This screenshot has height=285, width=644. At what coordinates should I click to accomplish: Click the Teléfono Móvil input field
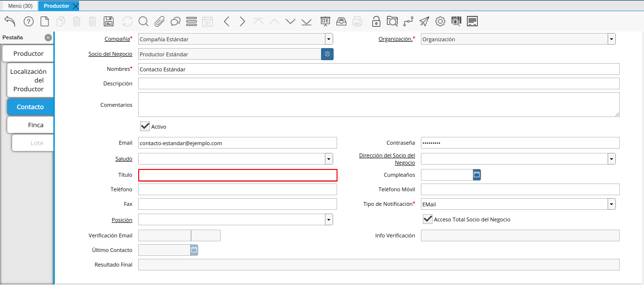(x=520, y=189)
